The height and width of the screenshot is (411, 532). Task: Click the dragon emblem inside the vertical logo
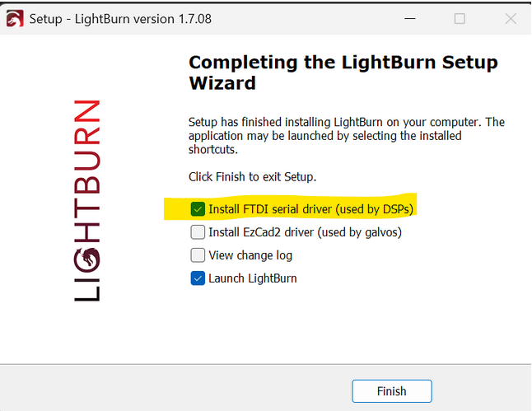tap(86, 260)
